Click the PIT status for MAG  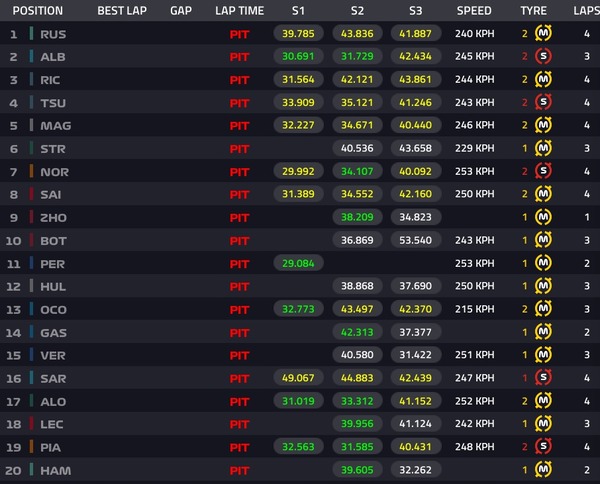pos(240,125)
